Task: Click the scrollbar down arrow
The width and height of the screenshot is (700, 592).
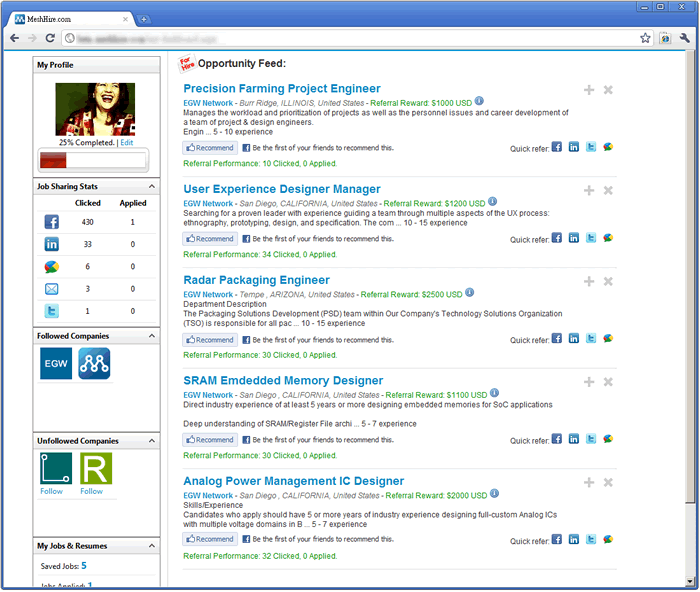Action: [690, 581]
